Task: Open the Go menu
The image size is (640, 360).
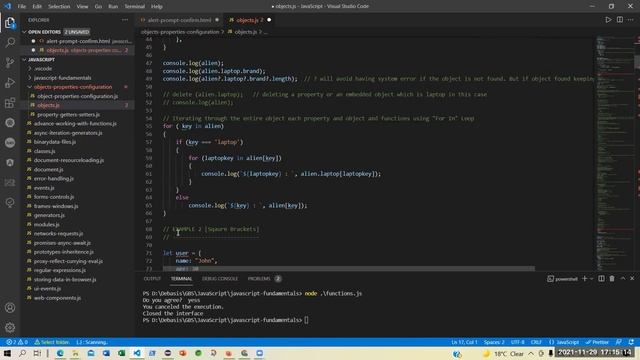Action: 98,7
